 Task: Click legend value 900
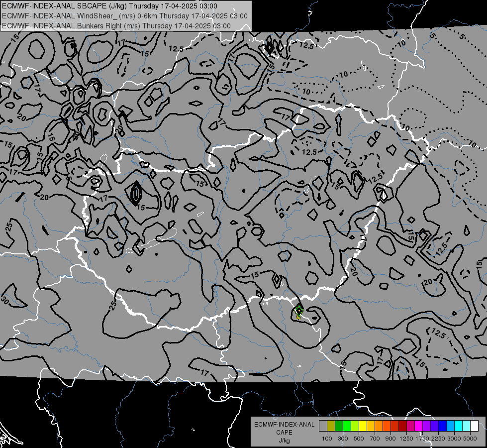tap(390, 439)
